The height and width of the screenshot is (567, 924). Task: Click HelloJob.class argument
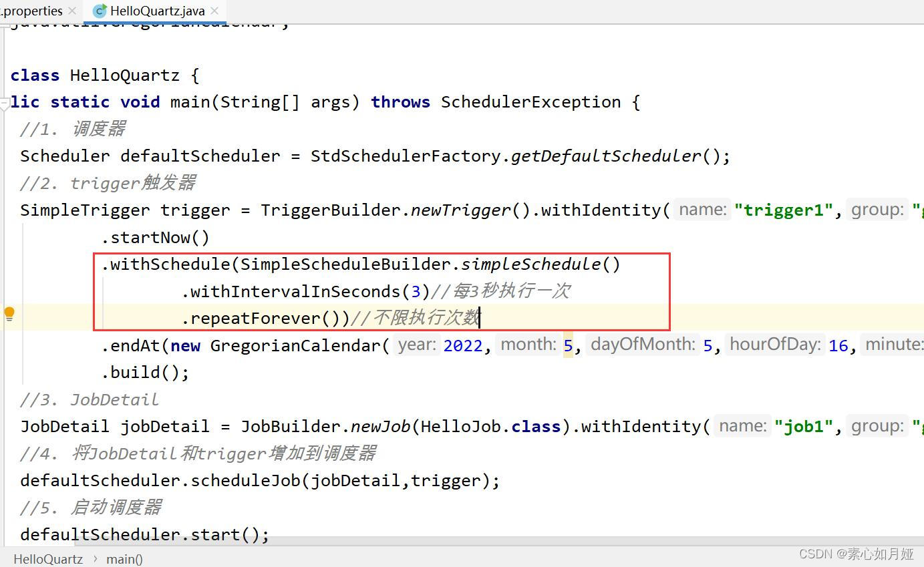pos(490,426)
